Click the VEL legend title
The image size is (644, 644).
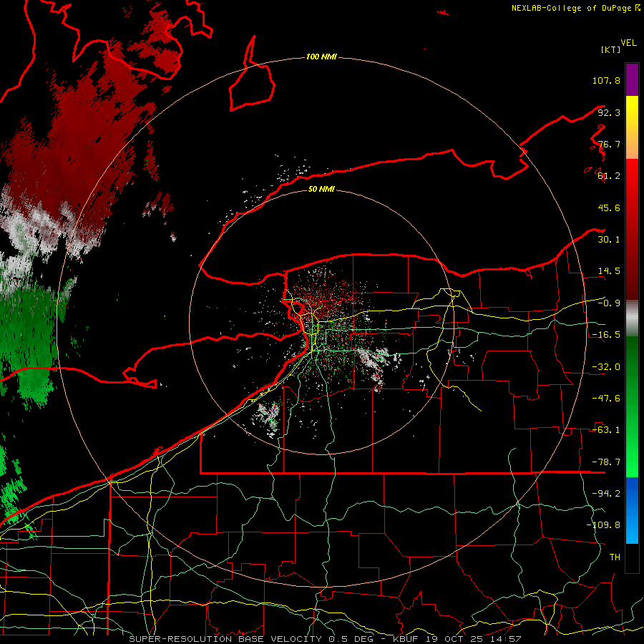(x=628, y=43)
